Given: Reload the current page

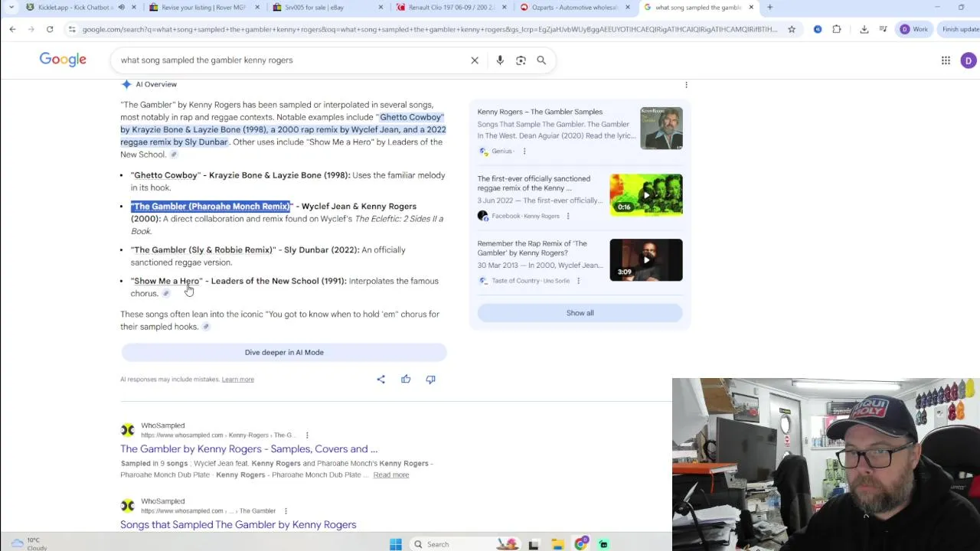Looking at the screenshot, I should [50, 29].
